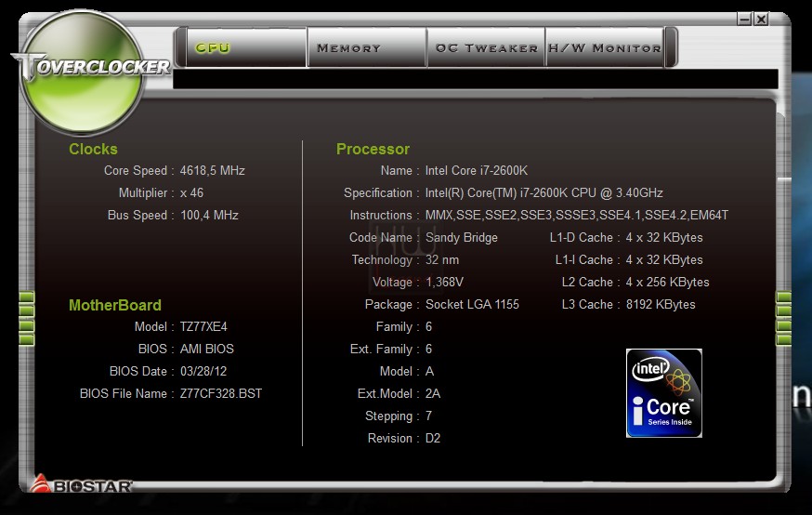Open the H/W Monitor tab

tap(604, 47)
